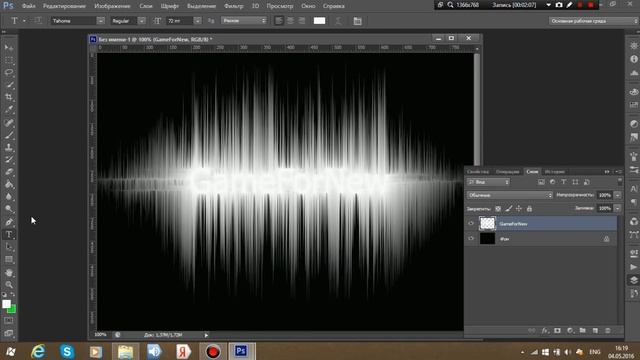Viewport: 640px width, 360px height.
Task: Open the warp text dialog
Action: (338, 21)
